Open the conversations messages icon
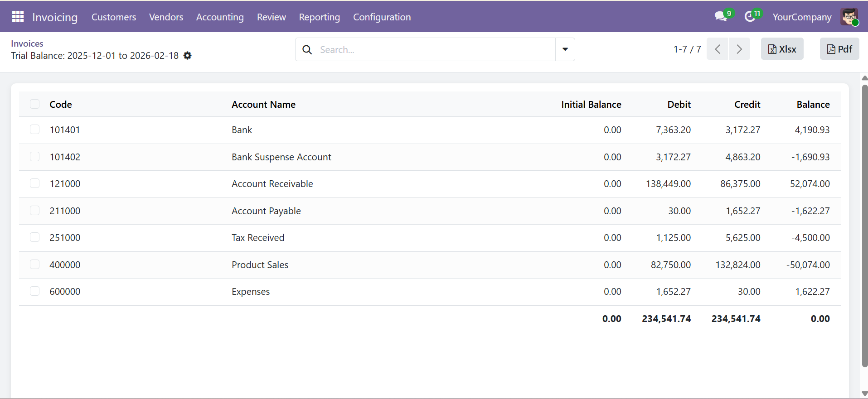Viewport: 868px width, 399px height. 720,17
